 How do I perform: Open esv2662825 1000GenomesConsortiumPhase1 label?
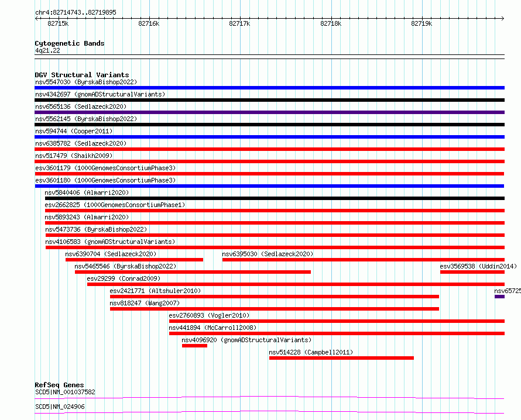tap(115, 205)
